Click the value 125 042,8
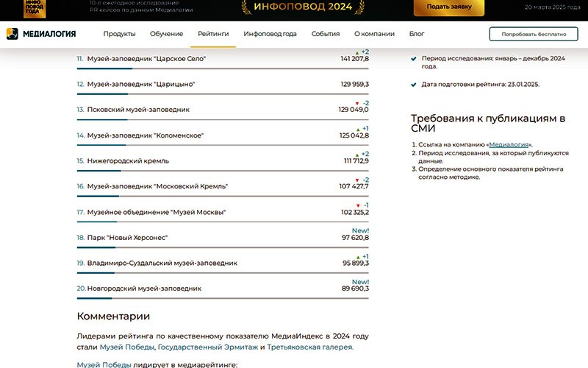588x368 pixels. [354, 135]
